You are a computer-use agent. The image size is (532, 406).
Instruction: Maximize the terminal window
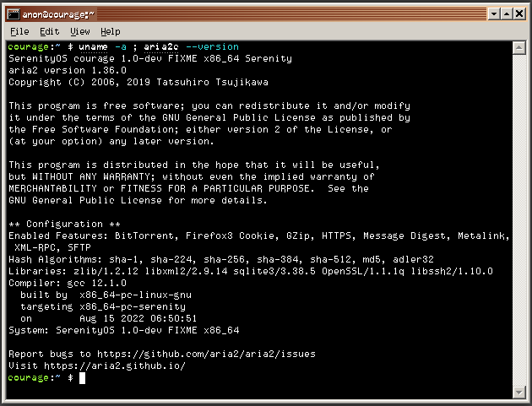click(x=507, y=14)
